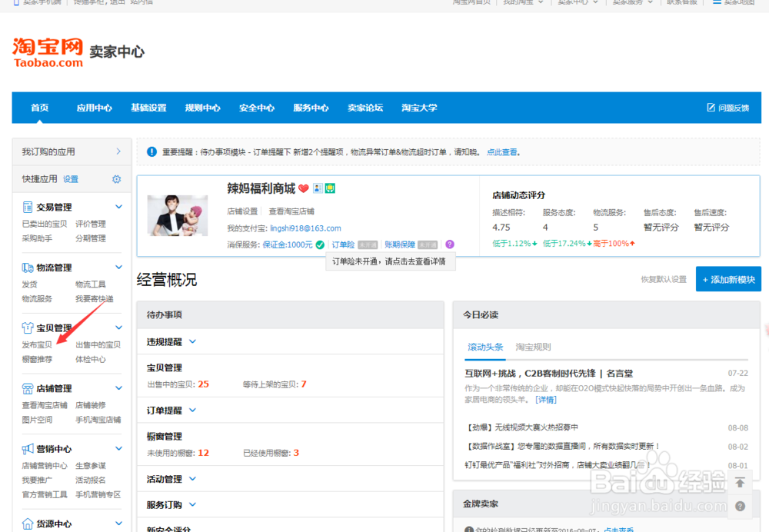The width and height of the screenshot is (769, 532).
Task: Click 恢复默认设置 link
Action: pos(664,280)
